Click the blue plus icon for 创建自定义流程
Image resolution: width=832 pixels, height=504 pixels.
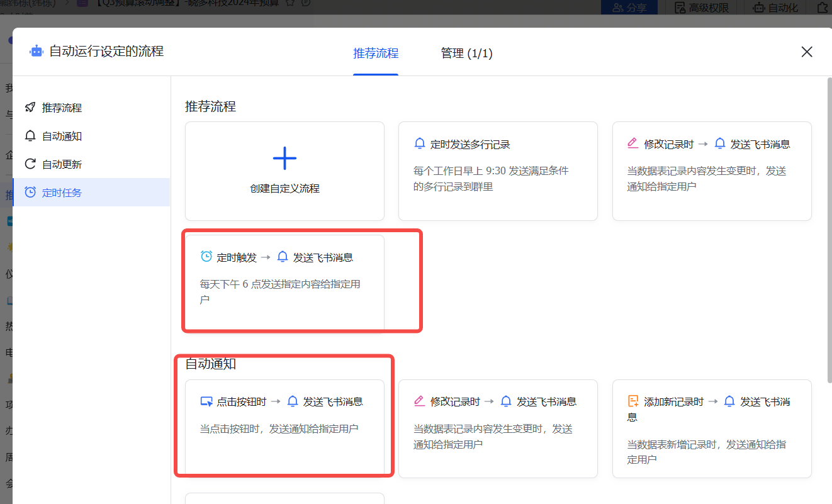coord(284,158)
